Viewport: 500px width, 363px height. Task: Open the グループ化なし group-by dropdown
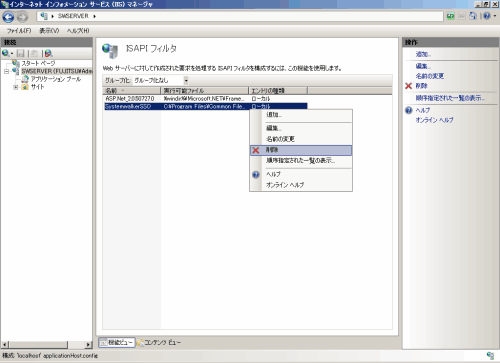pos(186,80)
